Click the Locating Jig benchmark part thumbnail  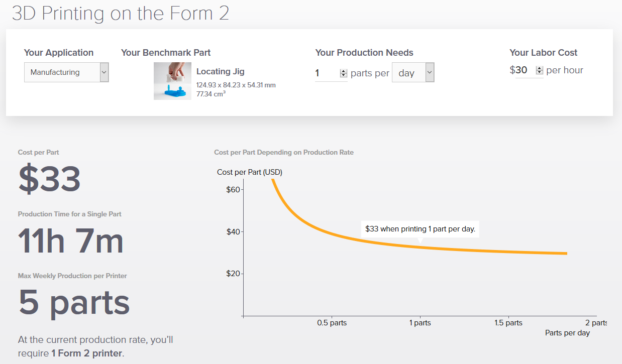point(172,81)
